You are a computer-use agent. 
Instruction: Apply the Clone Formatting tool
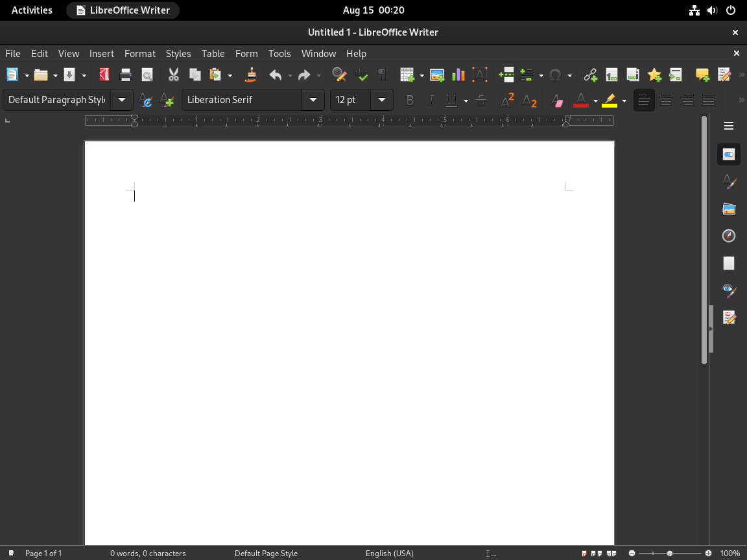point(250,74)
